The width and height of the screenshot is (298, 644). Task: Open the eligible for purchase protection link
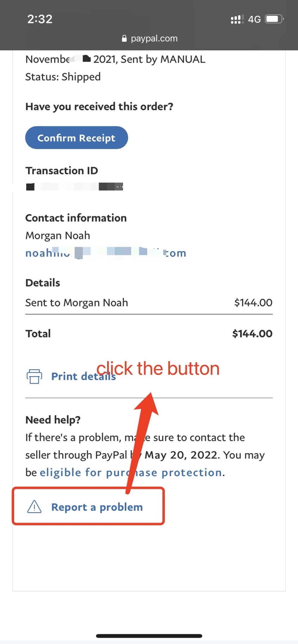(x=131, y=473)
